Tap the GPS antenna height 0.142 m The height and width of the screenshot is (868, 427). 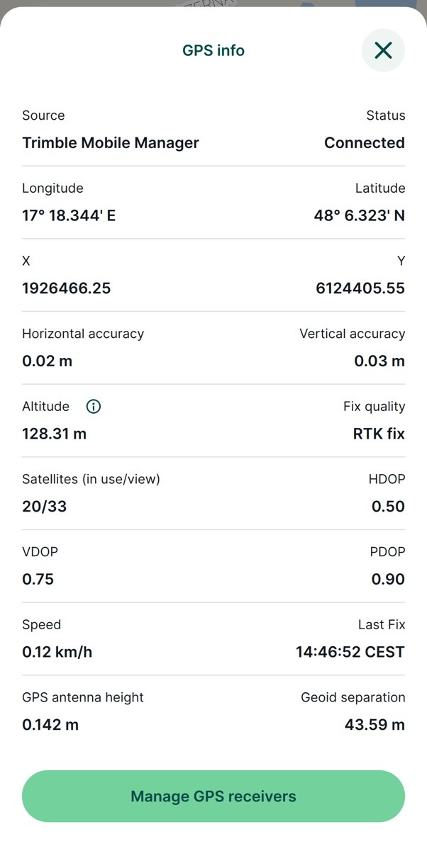50,725
